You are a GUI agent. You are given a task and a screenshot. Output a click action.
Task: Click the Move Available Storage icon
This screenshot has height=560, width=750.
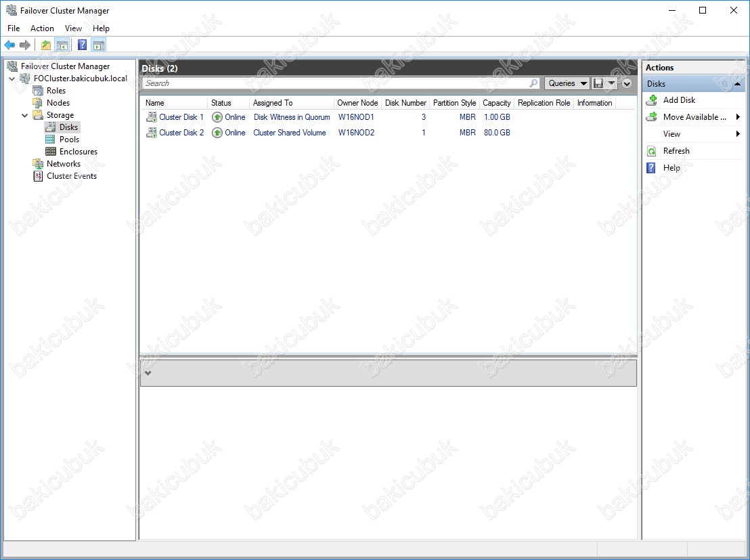point(651,116)
